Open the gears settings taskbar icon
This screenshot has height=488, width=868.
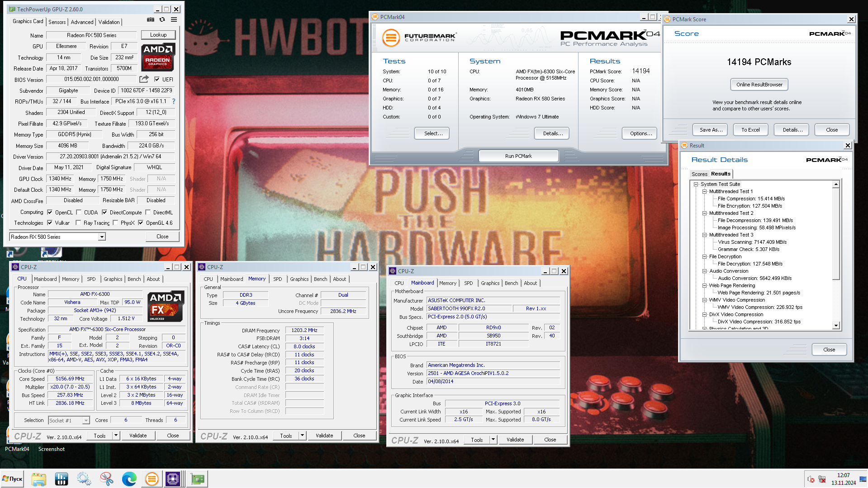click(84, 479)
